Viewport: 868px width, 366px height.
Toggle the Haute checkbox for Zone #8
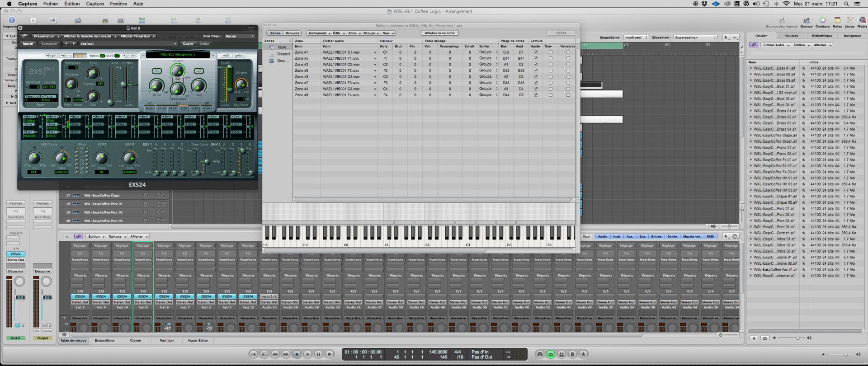[536, 95]
